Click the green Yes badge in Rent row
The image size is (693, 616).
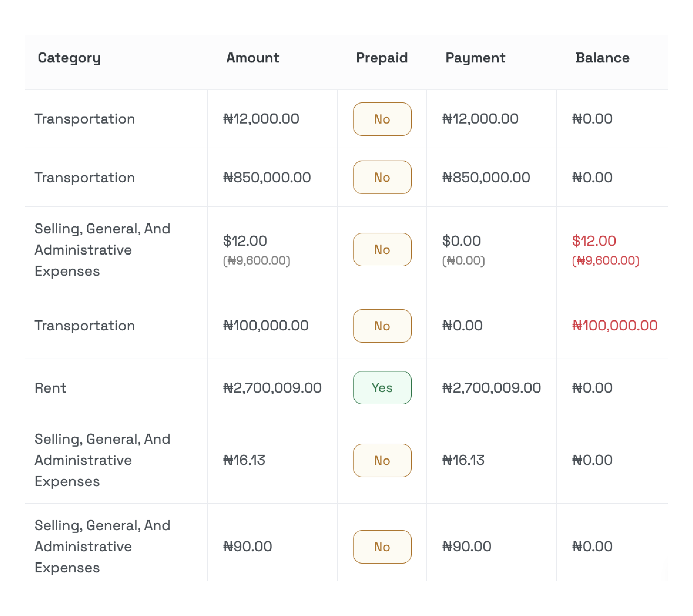click(x=382, y=388)
